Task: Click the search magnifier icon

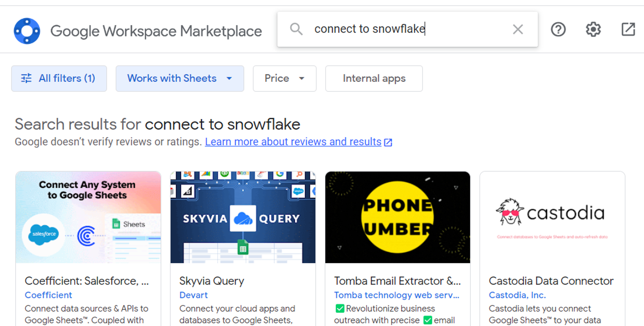Action: (x=296, y=29)
